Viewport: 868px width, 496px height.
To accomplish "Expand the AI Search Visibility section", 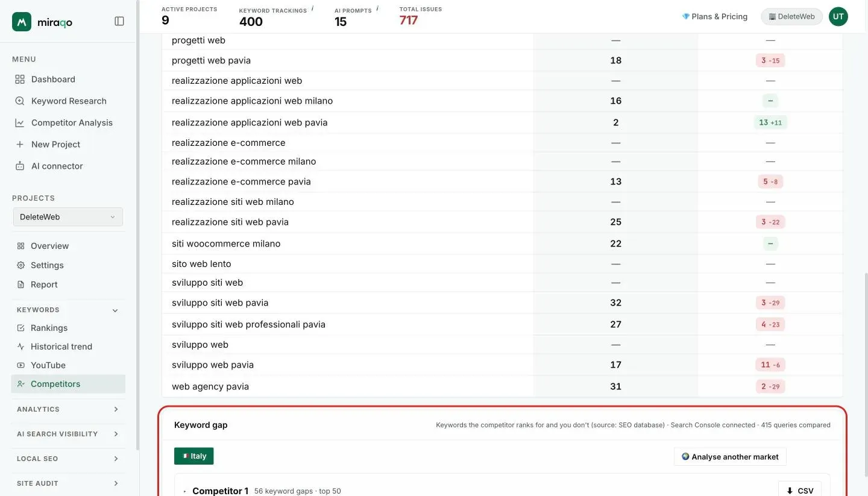I will [68, 434].
